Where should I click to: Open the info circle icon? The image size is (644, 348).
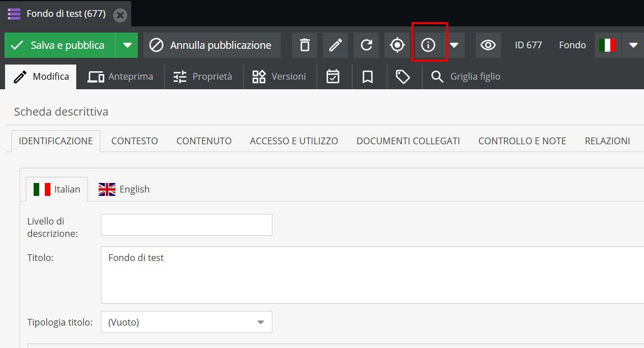coord(428,45)
